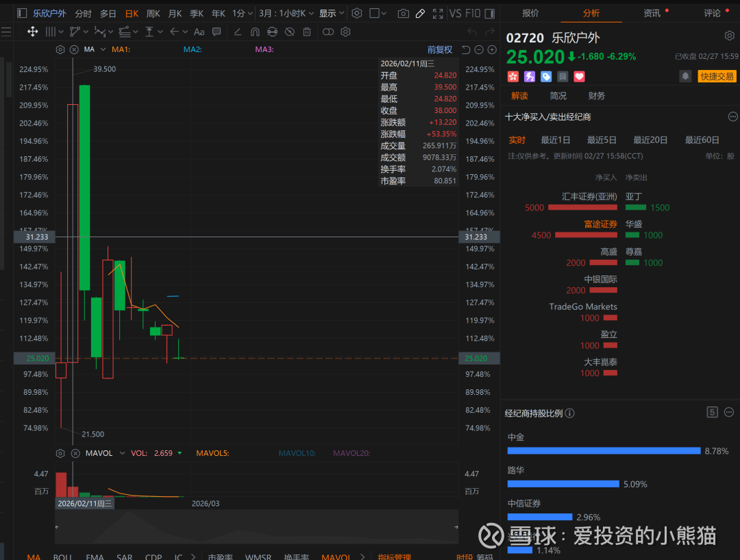740x560 pixels.
Task: Add a comment bubble annotation
Action: (217, 32)
